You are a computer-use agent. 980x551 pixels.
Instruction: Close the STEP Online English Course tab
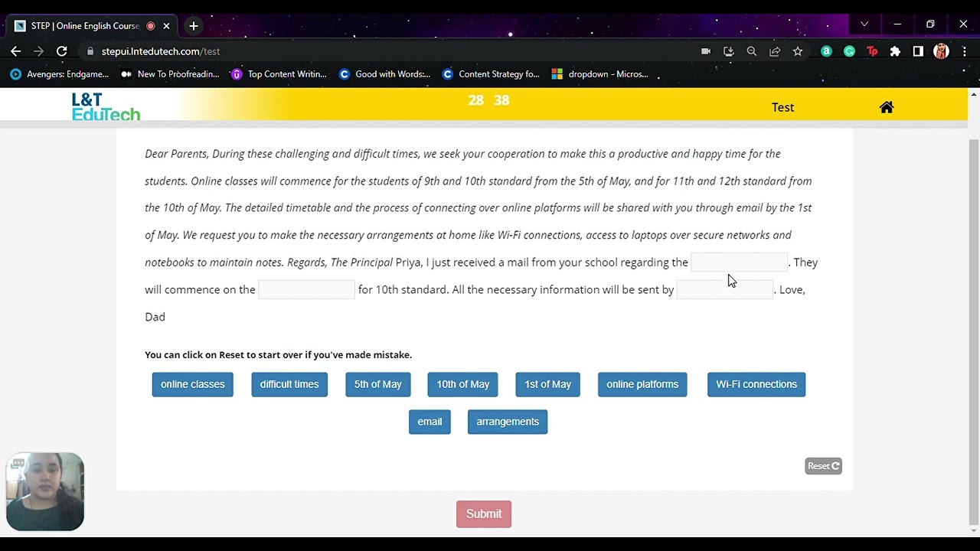(166, 26)
